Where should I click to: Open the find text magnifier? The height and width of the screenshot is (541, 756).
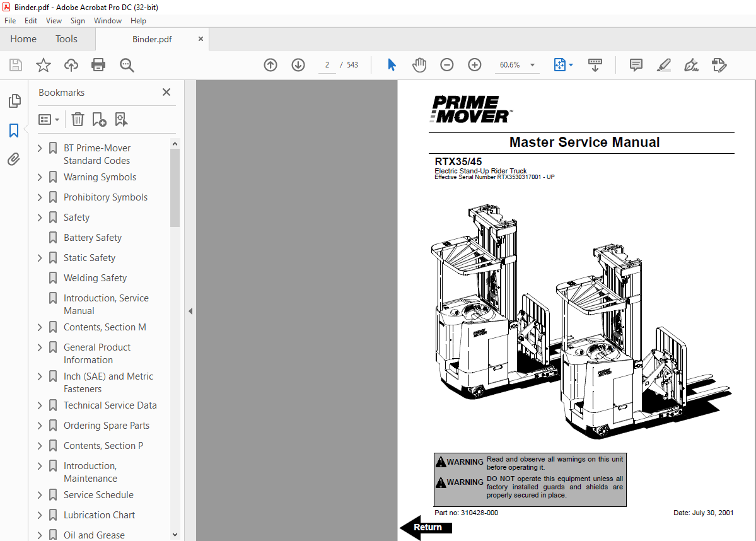point(127,65)
